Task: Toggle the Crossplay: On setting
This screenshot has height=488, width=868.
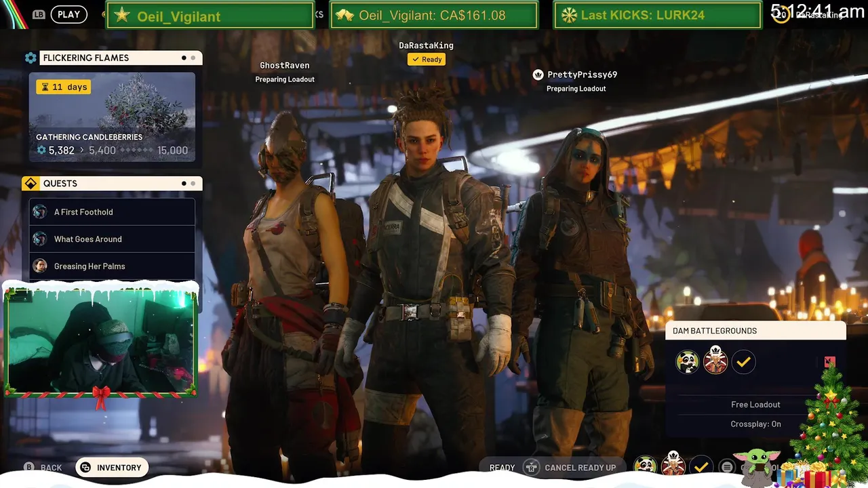Action: [x=755, y=424]
